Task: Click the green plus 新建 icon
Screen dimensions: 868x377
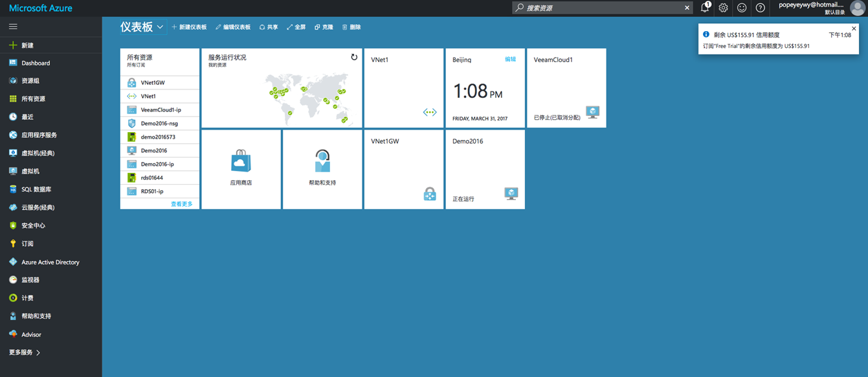Action: tap(13, 45)
